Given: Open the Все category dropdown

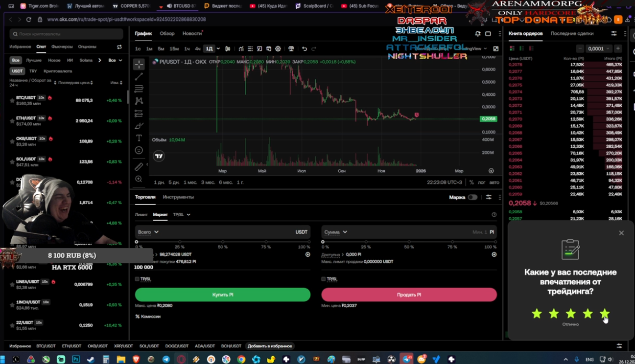Looking at the screenshot, I should click(115, 60).
